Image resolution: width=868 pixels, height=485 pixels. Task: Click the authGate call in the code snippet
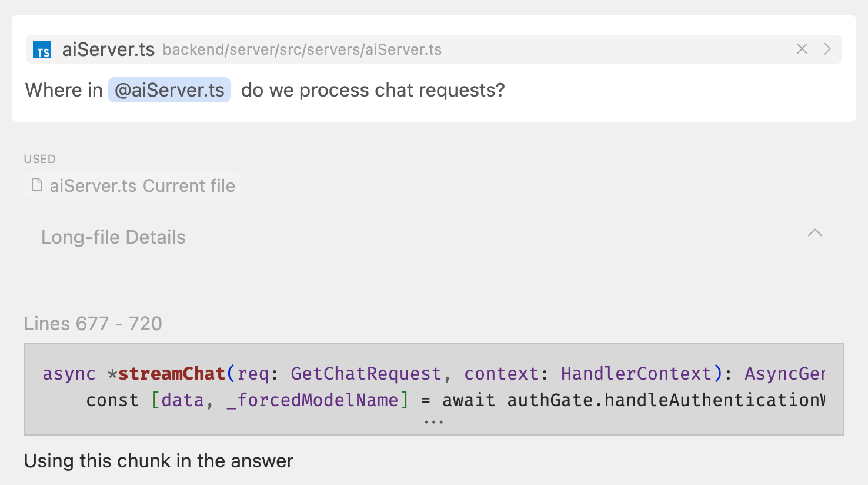(549, 400)
